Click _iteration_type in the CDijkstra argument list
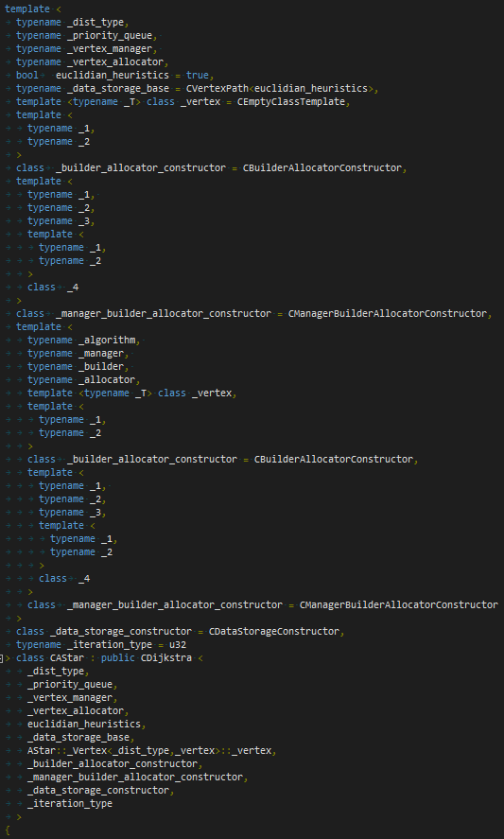 coord(70,804)
